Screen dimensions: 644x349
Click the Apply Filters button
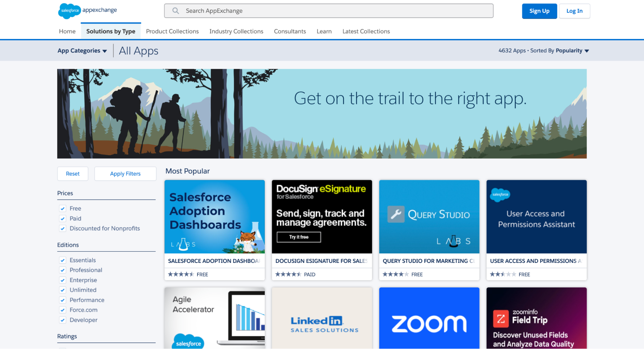click(125, 174)
